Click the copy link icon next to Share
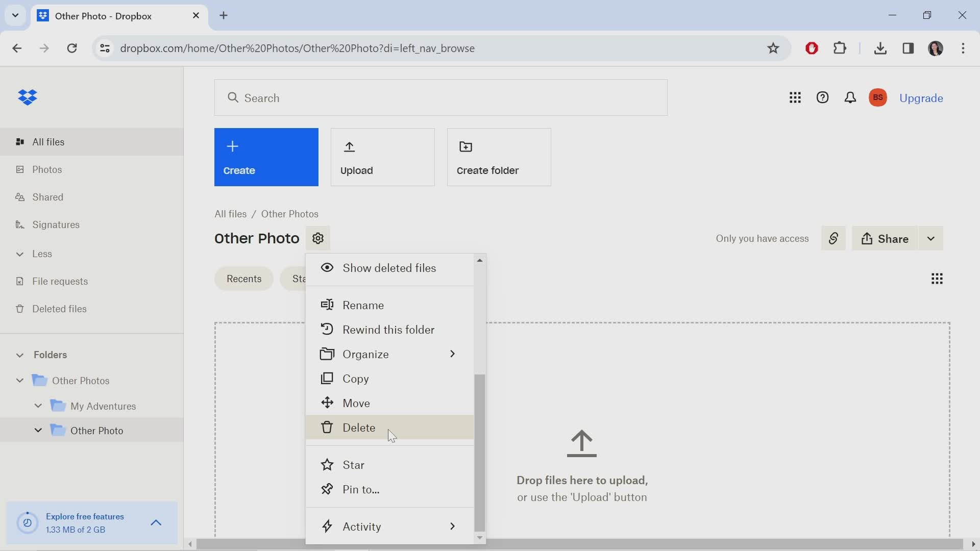 pyautogui.click(x=834, y=239)
